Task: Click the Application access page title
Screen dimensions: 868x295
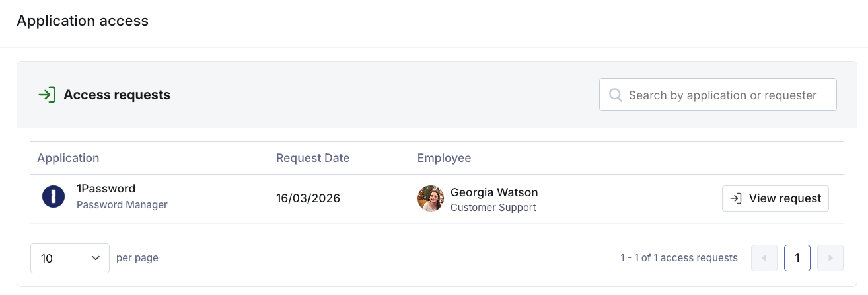Action: [83, 21]
